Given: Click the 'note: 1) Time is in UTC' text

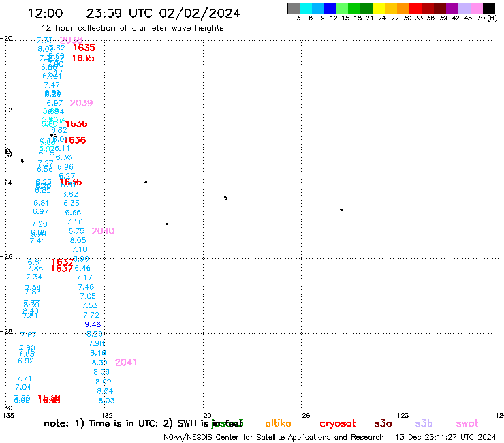Looking at the screenshot, I should (101, 423).
